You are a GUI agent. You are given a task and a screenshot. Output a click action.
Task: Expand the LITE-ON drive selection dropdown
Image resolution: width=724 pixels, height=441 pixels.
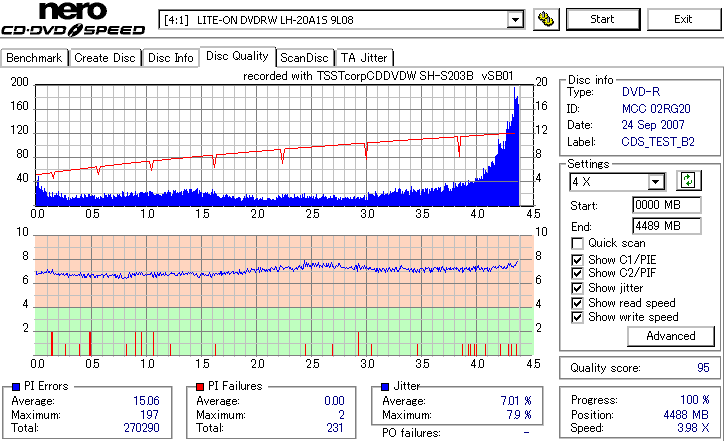[515, 20]
